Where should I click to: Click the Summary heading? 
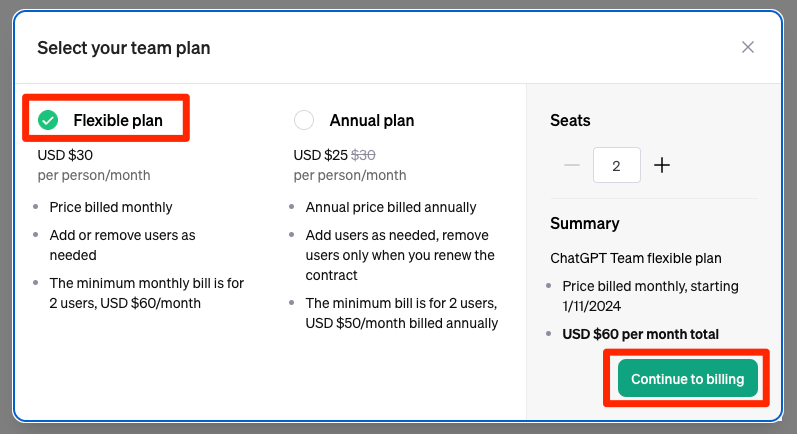(585, 224)
